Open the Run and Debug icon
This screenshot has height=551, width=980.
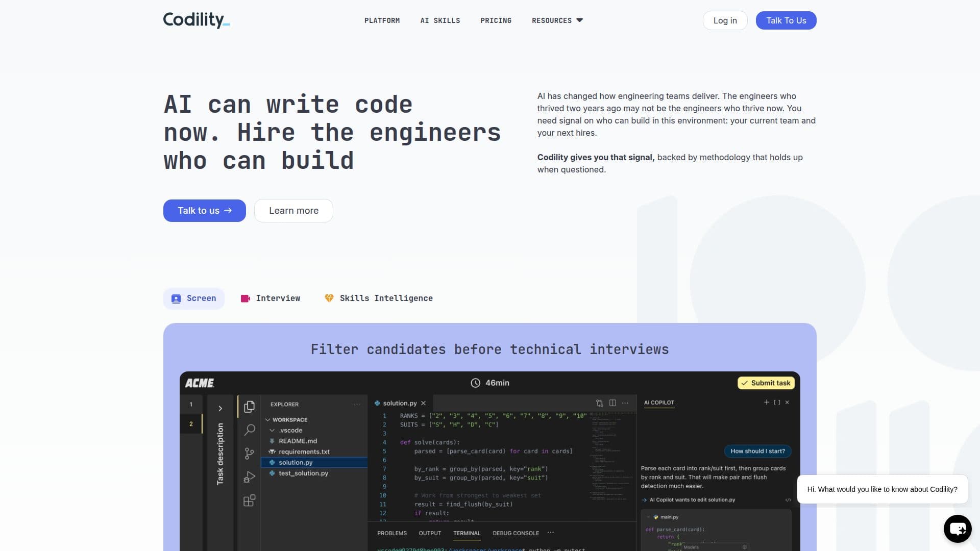pos(249,477)
